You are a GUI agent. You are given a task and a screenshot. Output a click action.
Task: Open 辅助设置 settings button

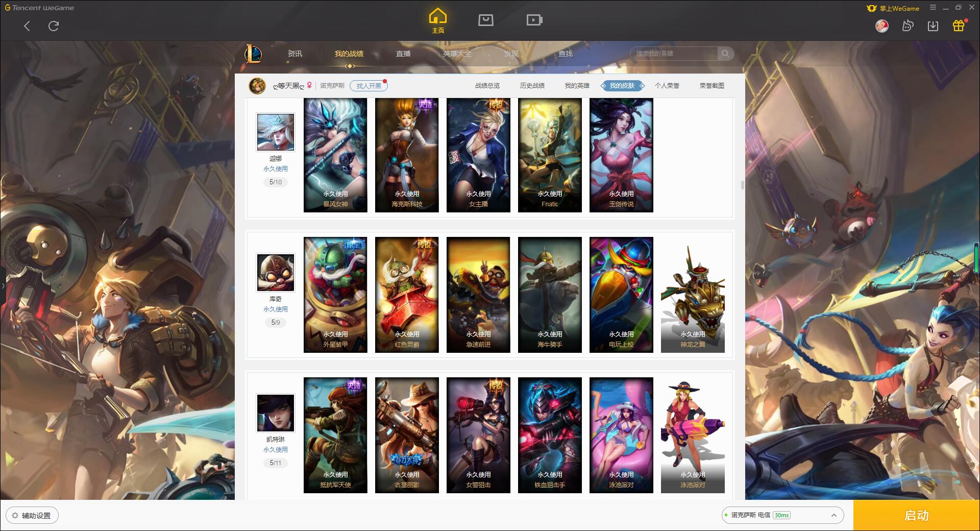[32, 516]
